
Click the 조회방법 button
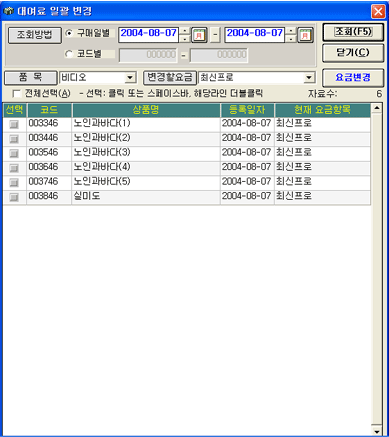(x=35, y=35)
